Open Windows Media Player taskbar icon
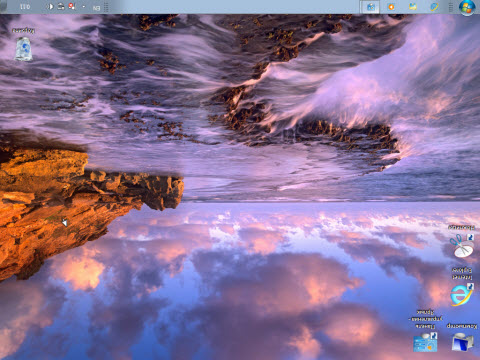The image size is (480, 360). click(391, 7)
